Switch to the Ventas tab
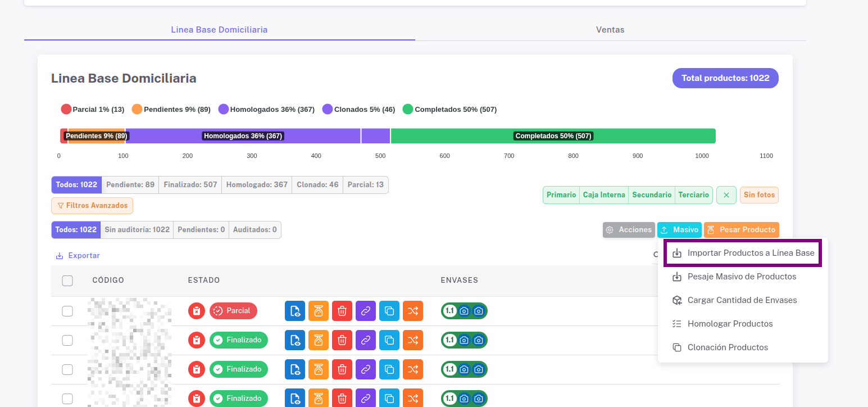868x407 pixels. [610, 30]
